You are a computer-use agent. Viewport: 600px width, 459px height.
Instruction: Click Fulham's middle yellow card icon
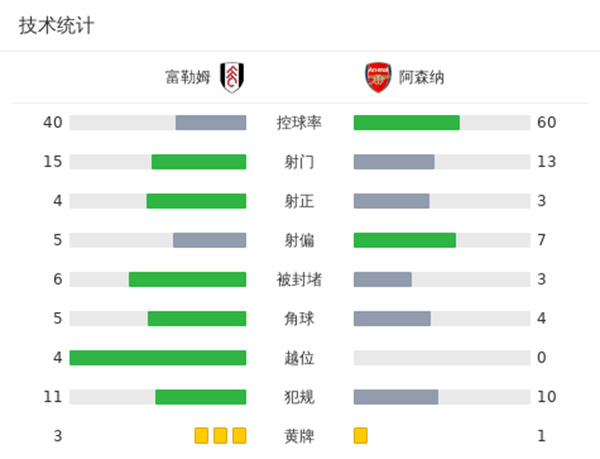(220, 436)
